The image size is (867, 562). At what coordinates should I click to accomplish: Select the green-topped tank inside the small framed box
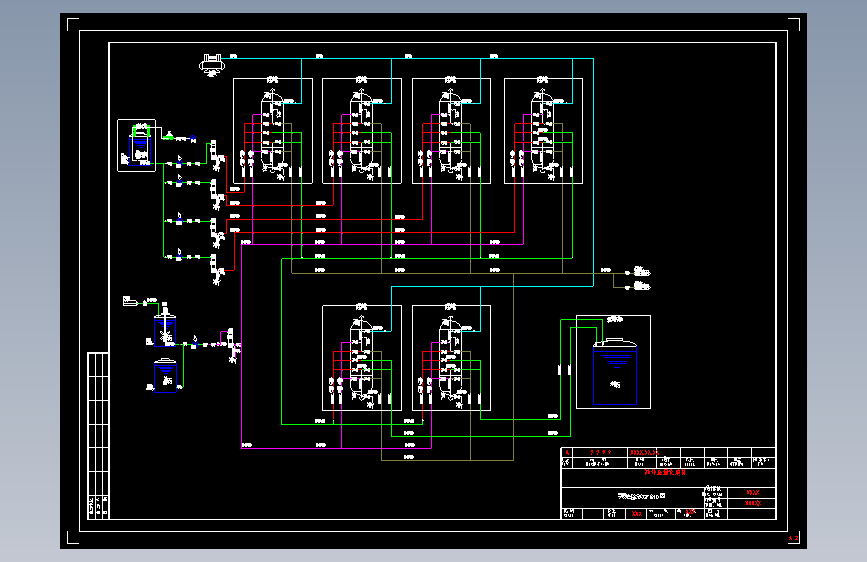click(x=140, y=145)
